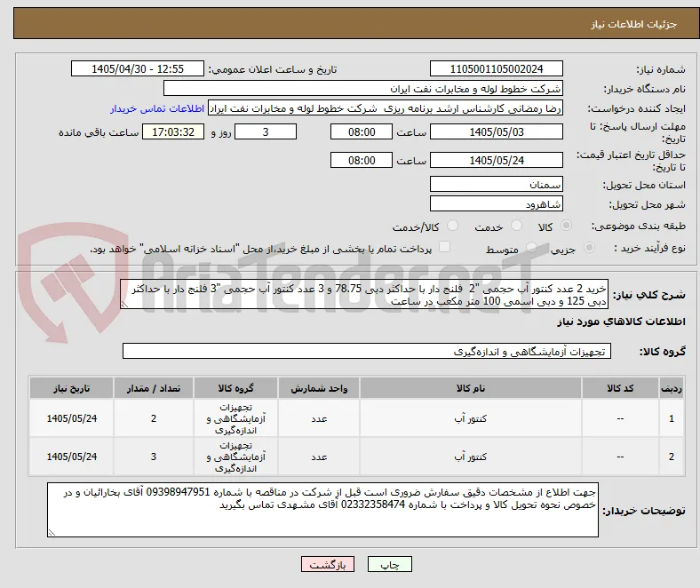Click the واحد شمارش column header
This screenshot has height=588, width=700.
[319, 388]
